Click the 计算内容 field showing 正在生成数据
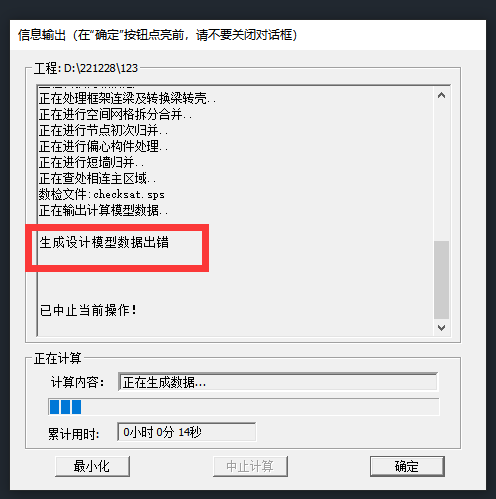The image size is (496, 499). pos(278,382)
